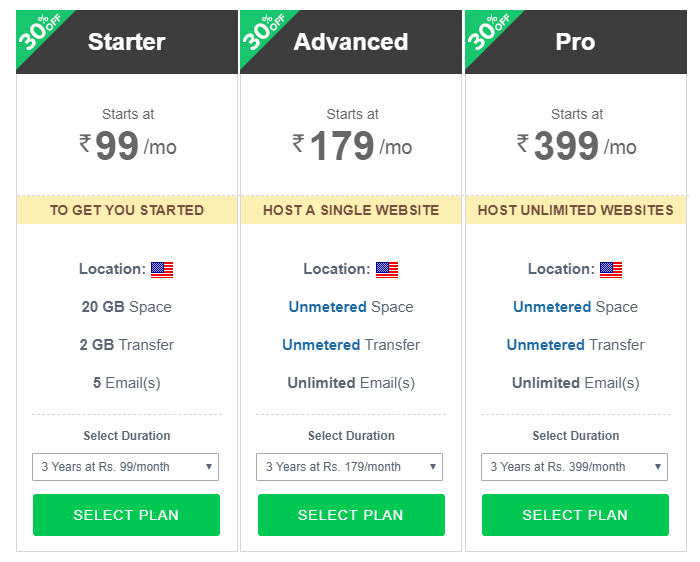Click the US flag in Pro plan
The height and width of the screenshot is (562, 700).
(611, 270)
